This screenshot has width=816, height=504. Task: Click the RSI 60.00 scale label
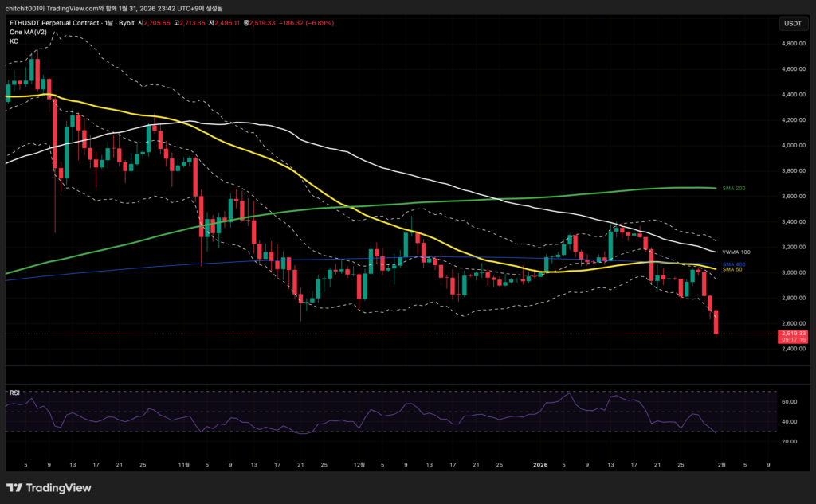coord(789,402)
